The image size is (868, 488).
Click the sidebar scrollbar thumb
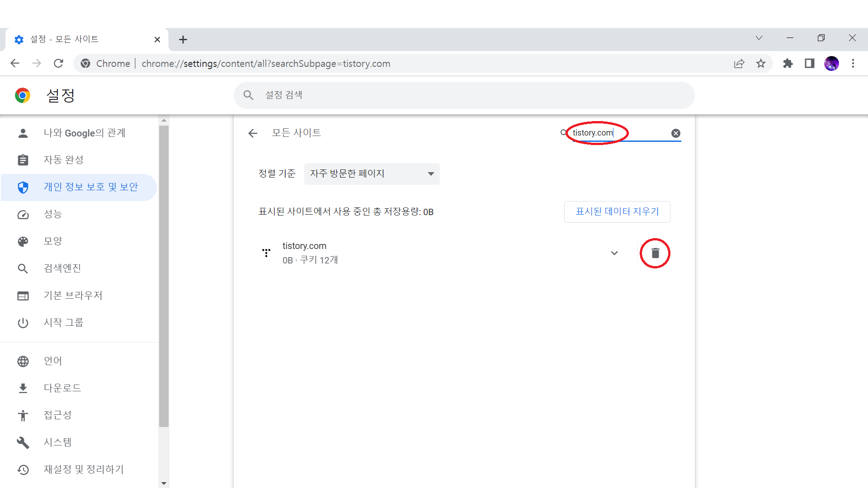coord(164,276)
